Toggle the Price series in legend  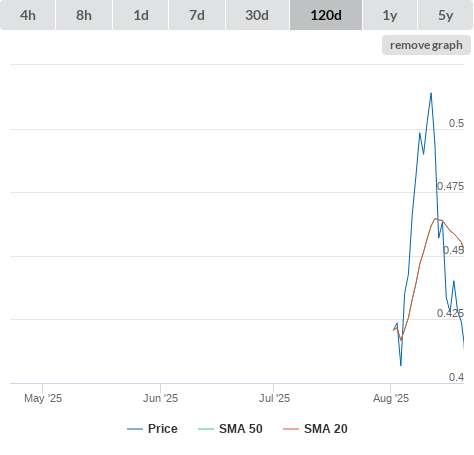(163, 429)
